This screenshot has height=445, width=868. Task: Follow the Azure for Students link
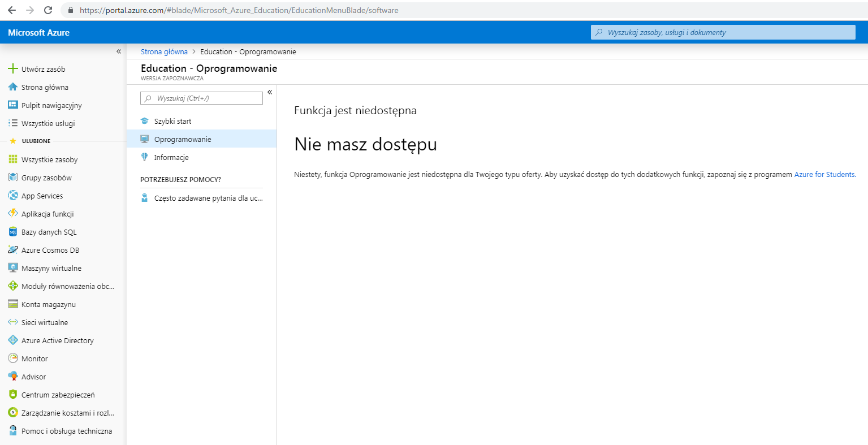pyautogui.click(x=824, y=175)
